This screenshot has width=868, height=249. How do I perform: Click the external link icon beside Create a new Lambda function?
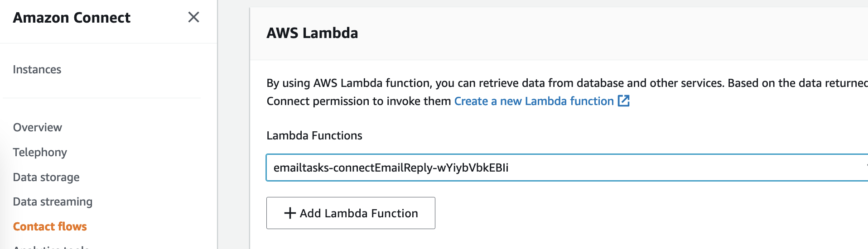[x=624, y=101]
